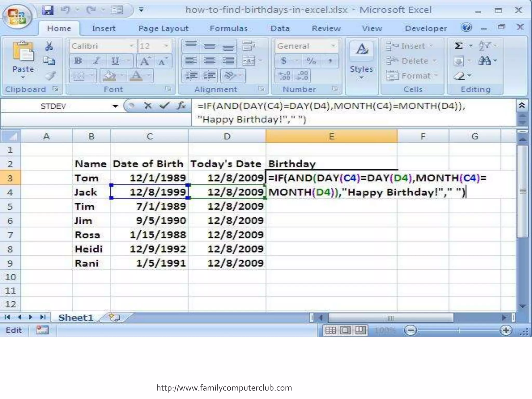This screenshot has width=532, height=399.
Task: Toggle Middle Align vertical alignment
Action: (209, 46)
